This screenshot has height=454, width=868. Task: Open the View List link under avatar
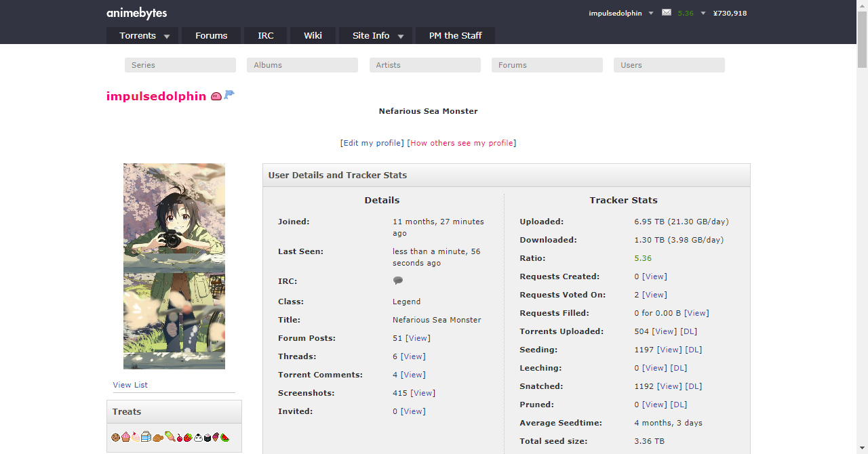[x=130, y=385]
